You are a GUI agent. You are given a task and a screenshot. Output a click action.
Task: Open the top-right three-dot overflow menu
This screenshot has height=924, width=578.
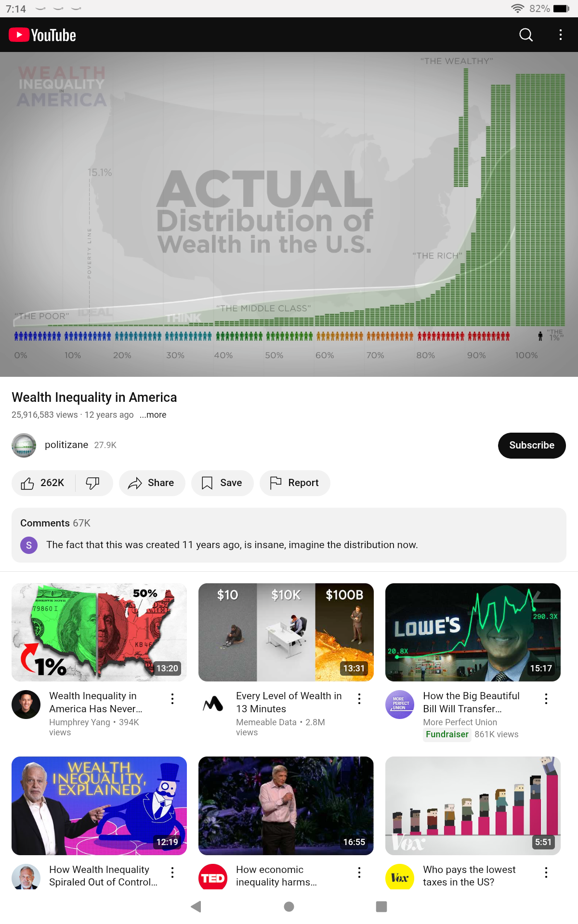click(560, 35)
